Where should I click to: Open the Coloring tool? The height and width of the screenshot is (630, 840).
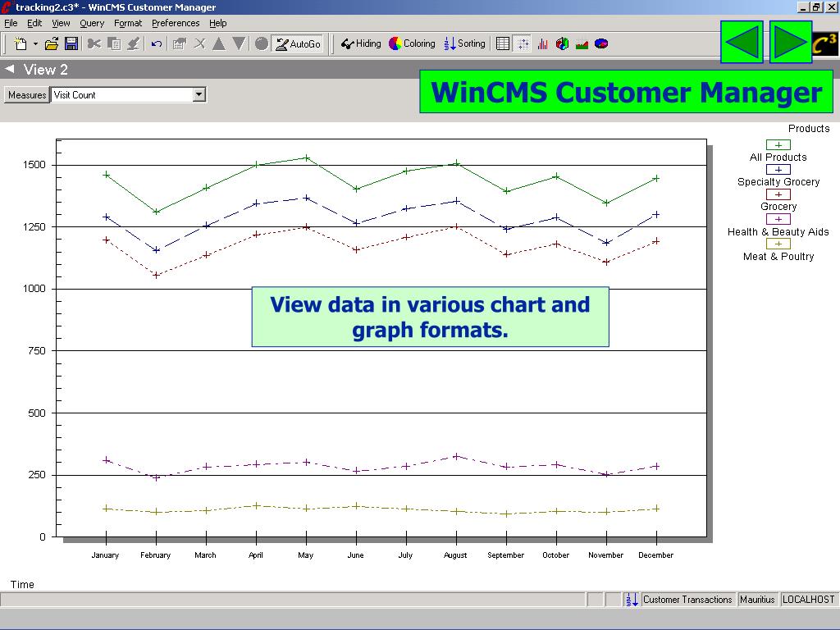(x=412, y=44)
